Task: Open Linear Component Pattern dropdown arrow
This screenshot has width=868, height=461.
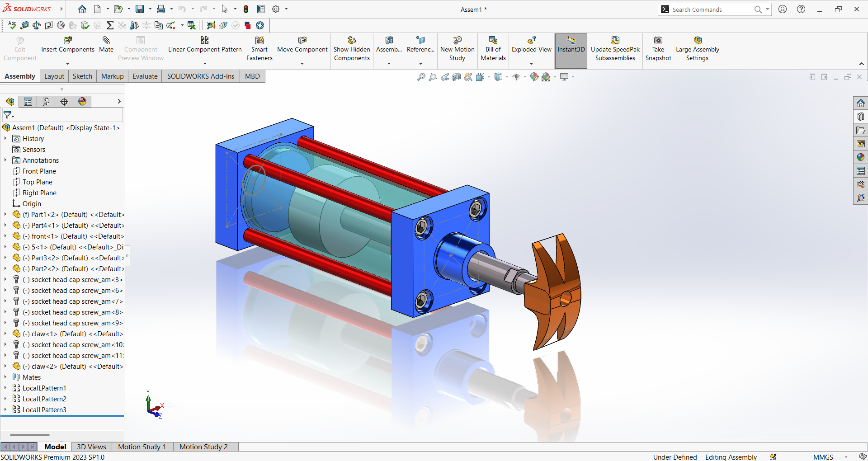Action: point(205,64)
